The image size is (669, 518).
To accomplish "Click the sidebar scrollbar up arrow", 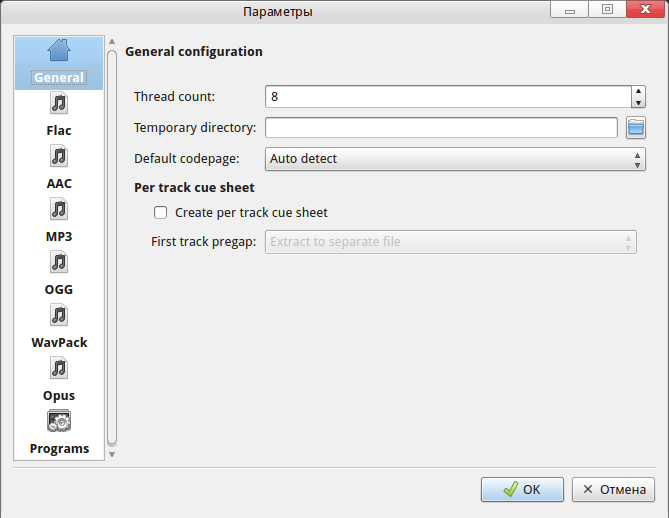I will tap(112, 41).
